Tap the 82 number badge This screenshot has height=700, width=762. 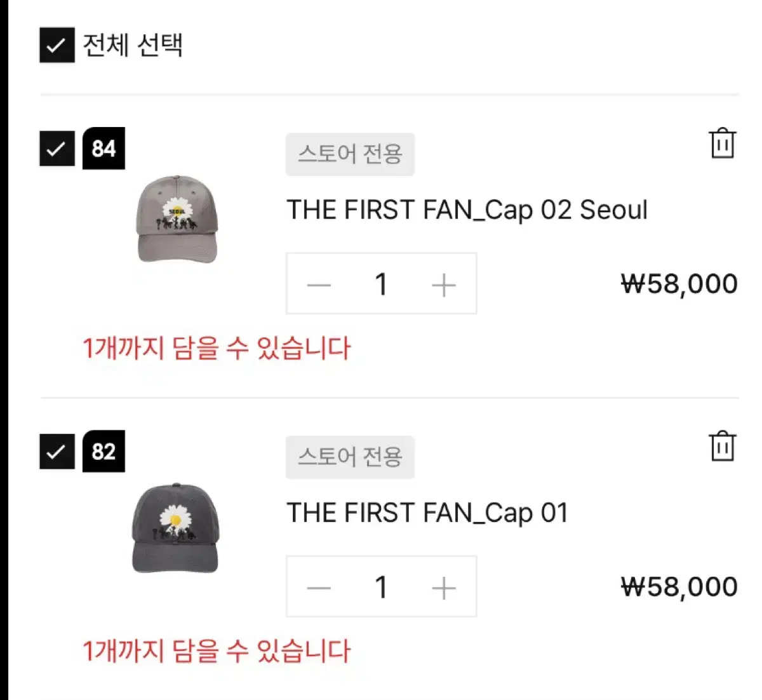[x=104, y=452]
